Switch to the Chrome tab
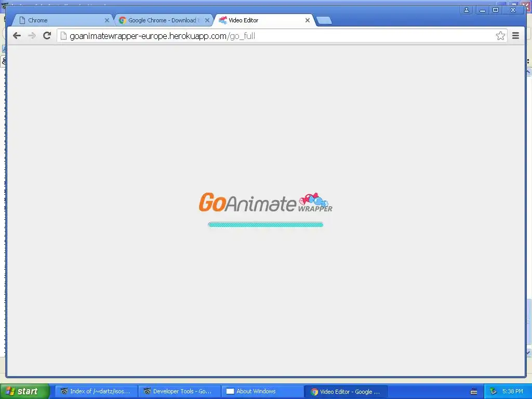The image size is (532, 399). click(x=62, y=20)
